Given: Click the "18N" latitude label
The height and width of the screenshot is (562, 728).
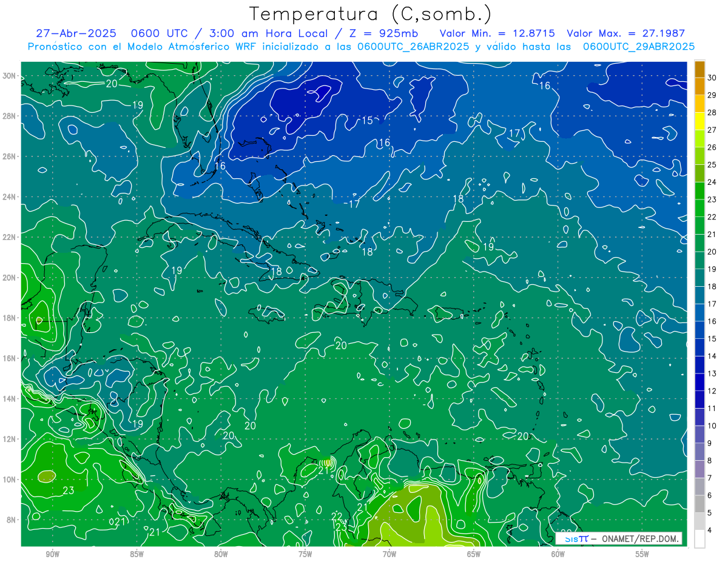Looking at the screenshot, I should 10,318.
